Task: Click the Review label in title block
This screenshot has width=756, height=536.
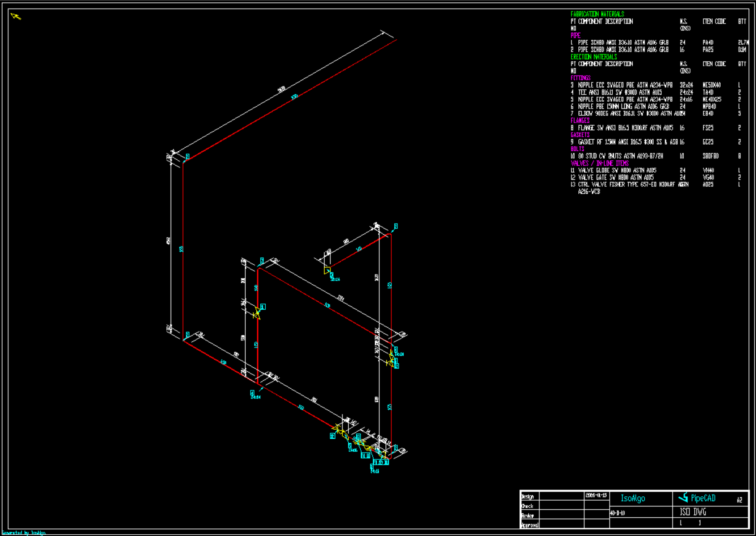Action: coord(528,516)
